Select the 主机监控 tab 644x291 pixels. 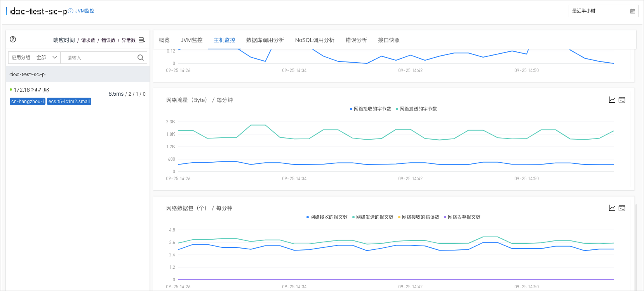[x=225, y=40]
